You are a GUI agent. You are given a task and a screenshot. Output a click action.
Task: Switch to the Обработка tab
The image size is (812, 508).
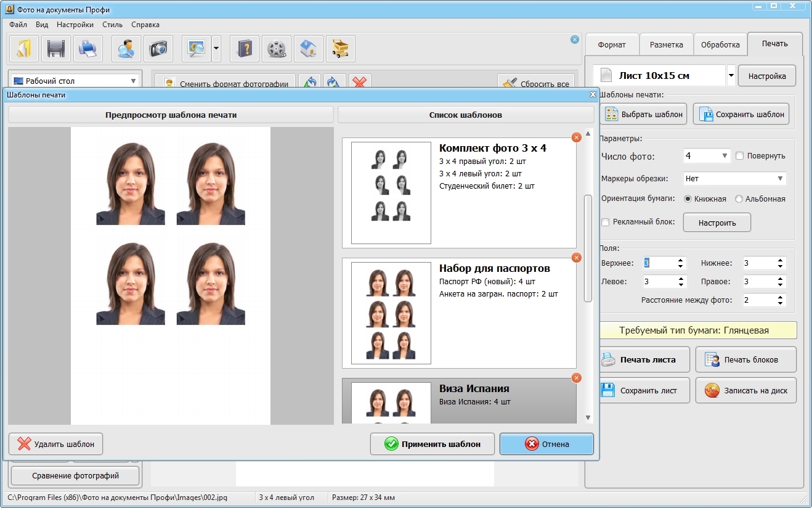tap(720, 45)
